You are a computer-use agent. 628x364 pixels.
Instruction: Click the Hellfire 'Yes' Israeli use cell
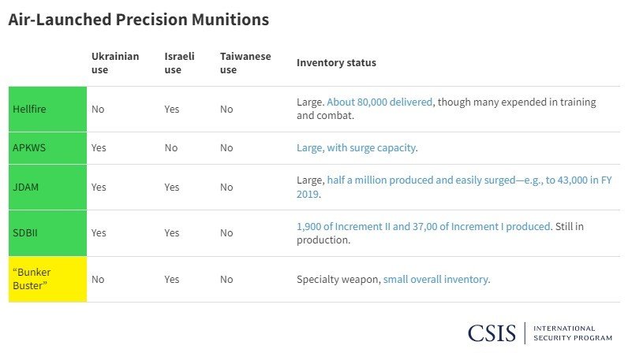pos(172,109)
